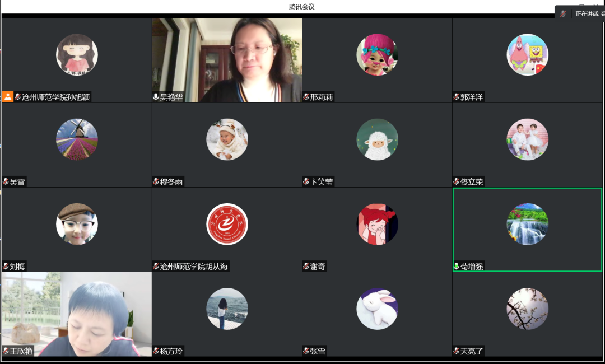Viewport: 605px width, 364px height.
Task: Click the muted mic icon in top-right speaking bar
Action: tap(564, 13)
